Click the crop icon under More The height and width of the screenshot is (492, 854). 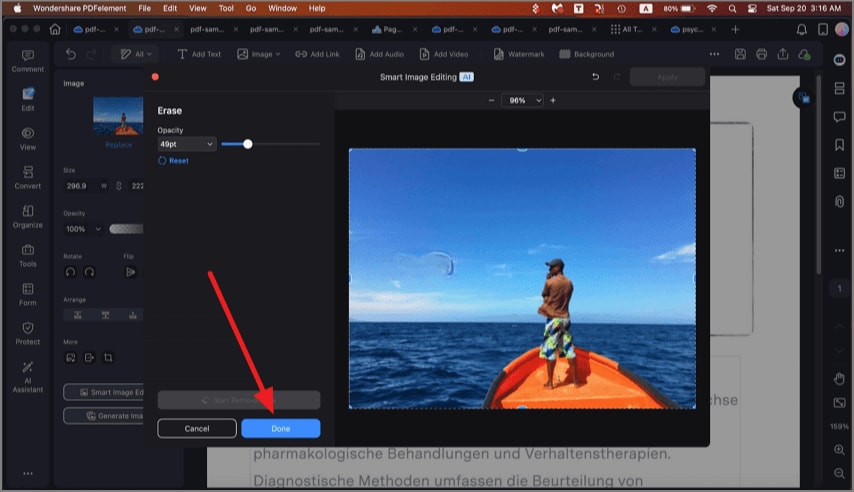pos(108,357)
